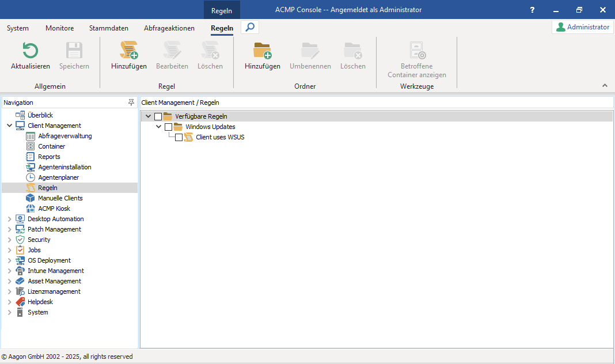Expand the Patch Management node

click(x=10, y=229)
